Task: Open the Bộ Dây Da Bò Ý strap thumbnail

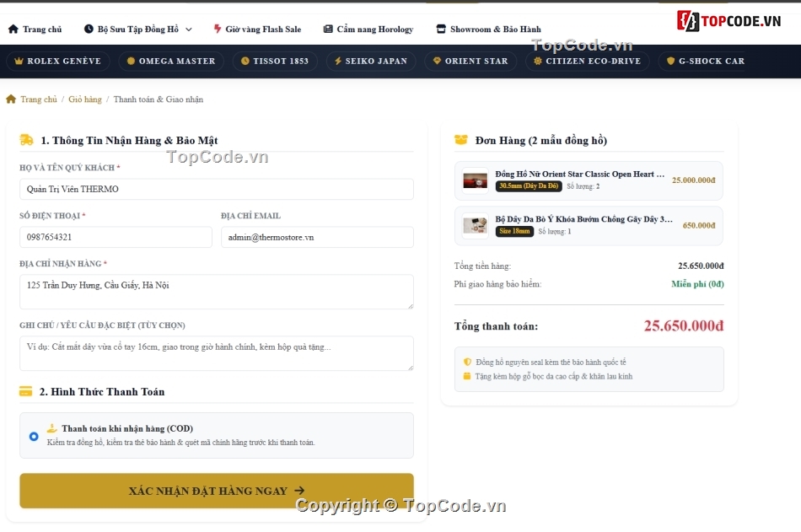Action: coord(475,225)
